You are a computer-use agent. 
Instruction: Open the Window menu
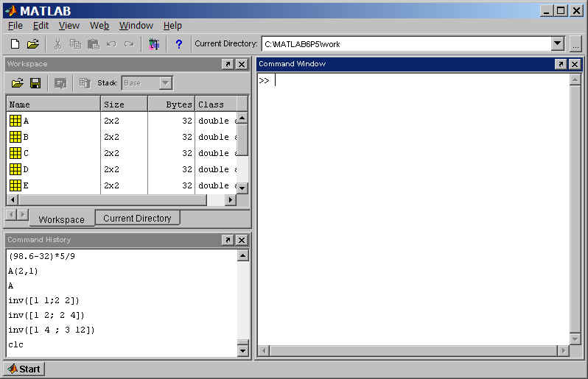point(136,26)
